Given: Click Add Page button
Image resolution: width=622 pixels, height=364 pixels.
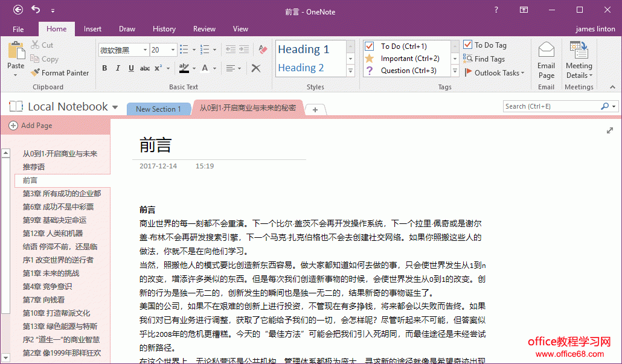Looking at the screenshot, I should (x=31, y=126).
